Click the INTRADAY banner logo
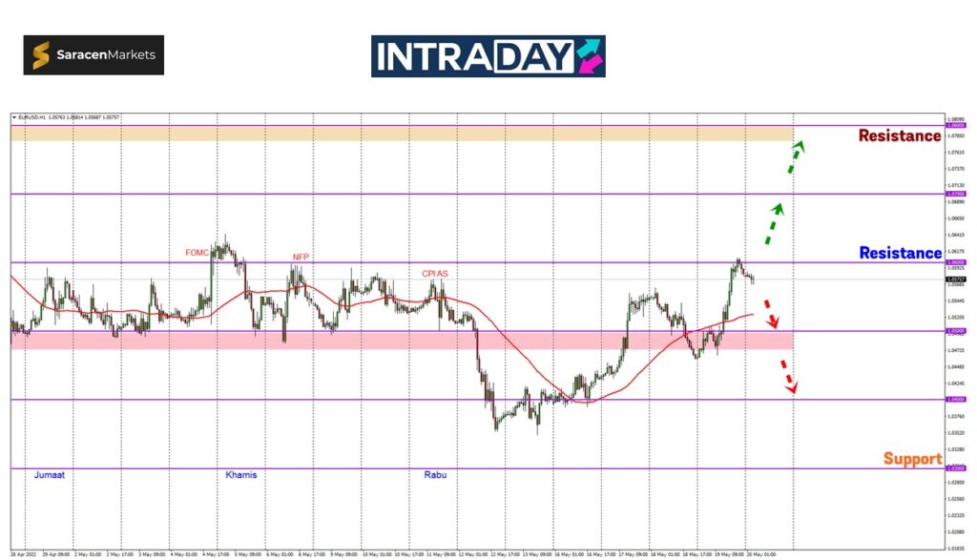 [488, 56]
